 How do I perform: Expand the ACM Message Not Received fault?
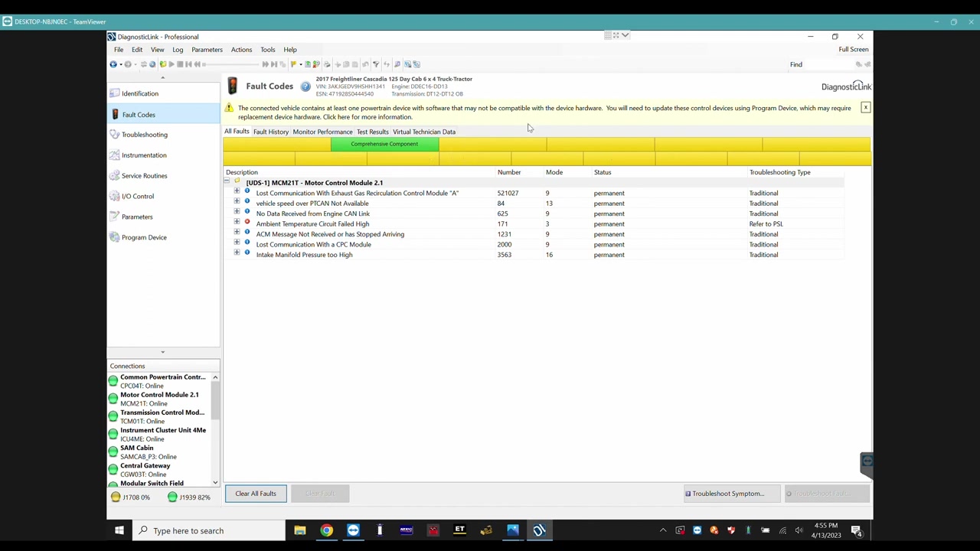[237, 233]
